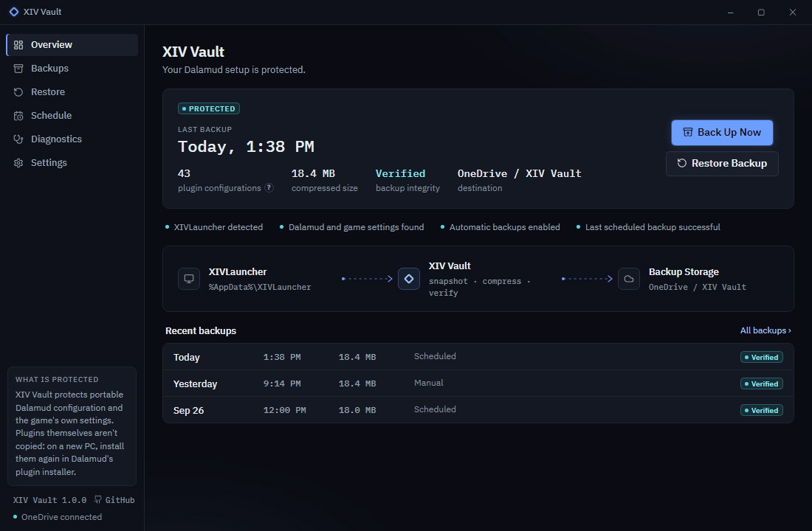The image size is (812, 531).
Task: Click the "18.0 MB" size in Sep 26 row
Action: pos(357,410)
